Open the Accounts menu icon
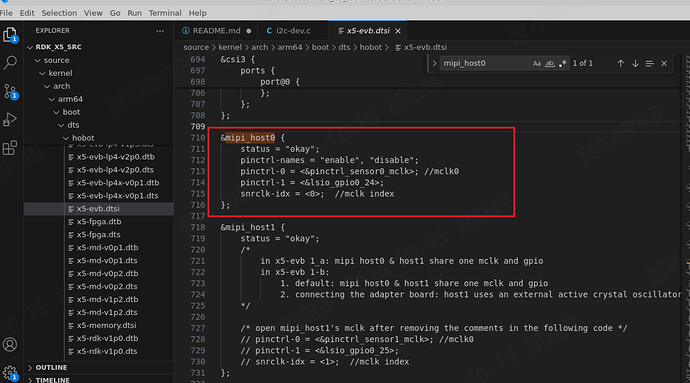This screenshot has width=690, height=383. tap(10, 344)
